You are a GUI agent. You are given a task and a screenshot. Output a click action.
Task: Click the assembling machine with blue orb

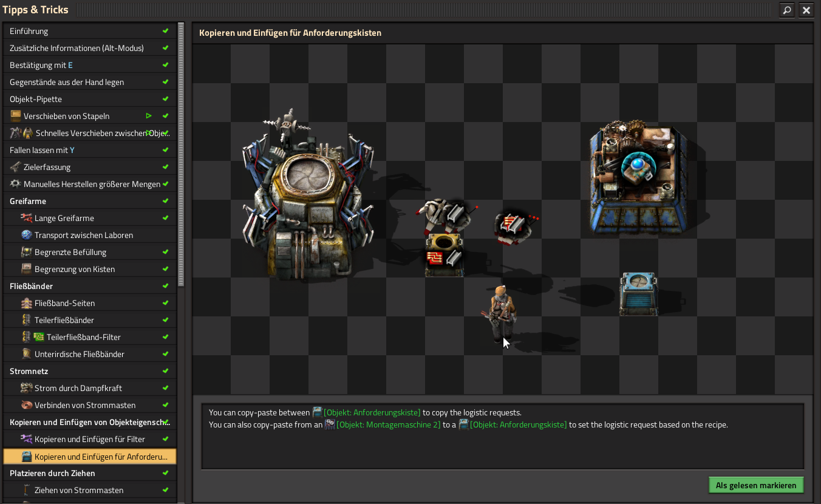click(638, 180)
